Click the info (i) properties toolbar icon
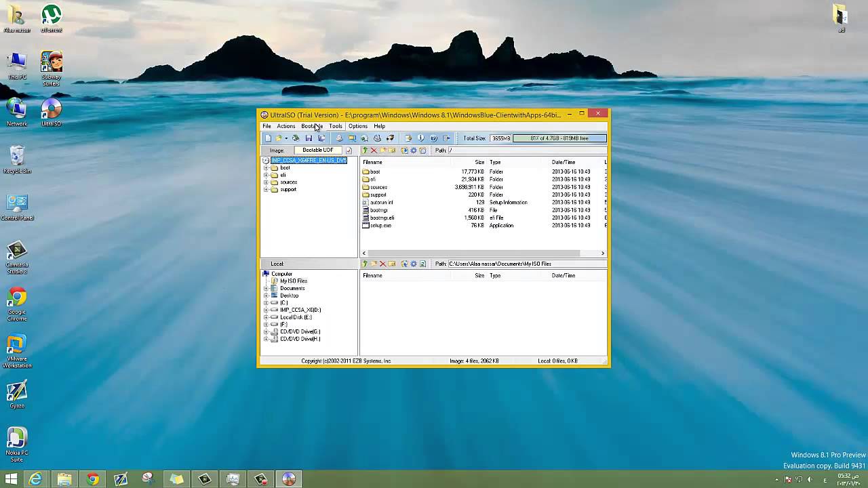 [x=421, y=138]
